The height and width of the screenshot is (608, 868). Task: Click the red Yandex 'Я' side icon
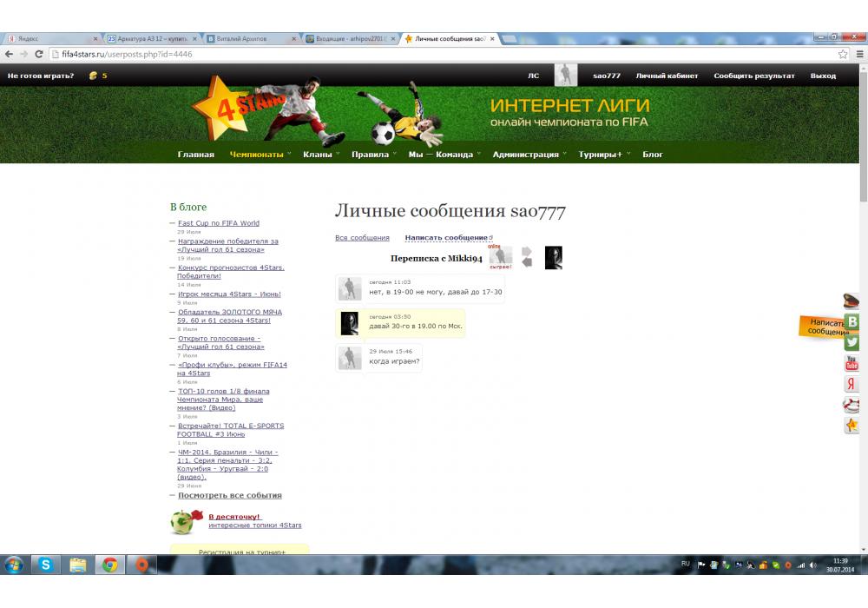tap(852, 384)
